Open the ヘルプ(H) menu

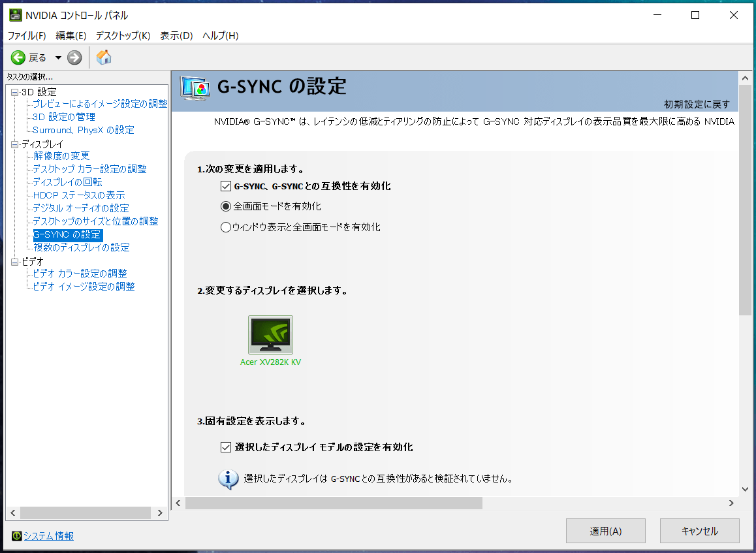221,36
